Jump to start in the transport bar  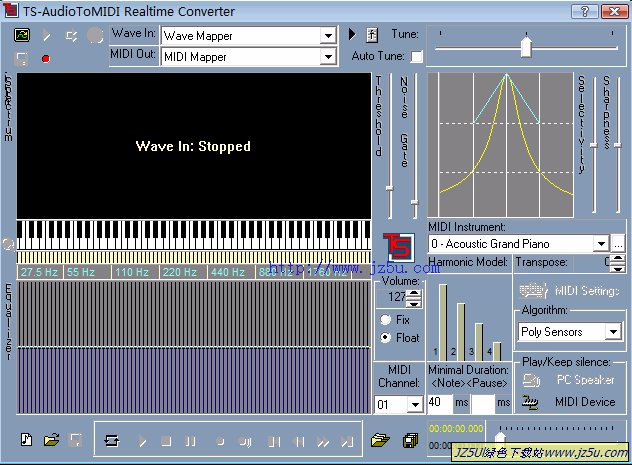274,442
